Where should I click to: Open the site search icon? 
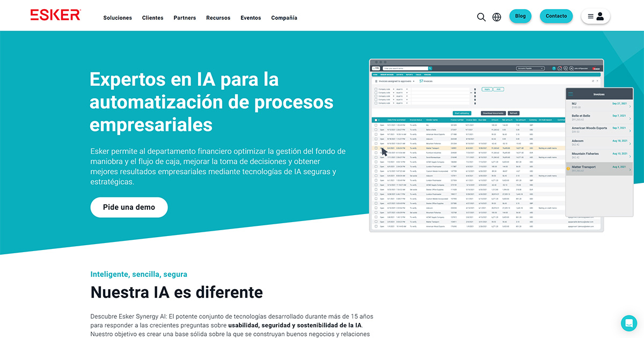tap(481, 17)
